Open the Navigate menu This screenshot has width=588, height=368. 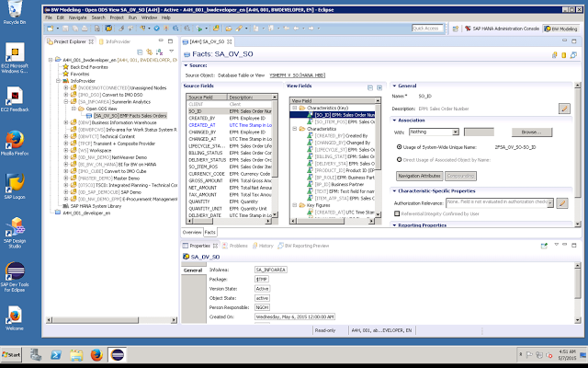(x=77, y=17)
